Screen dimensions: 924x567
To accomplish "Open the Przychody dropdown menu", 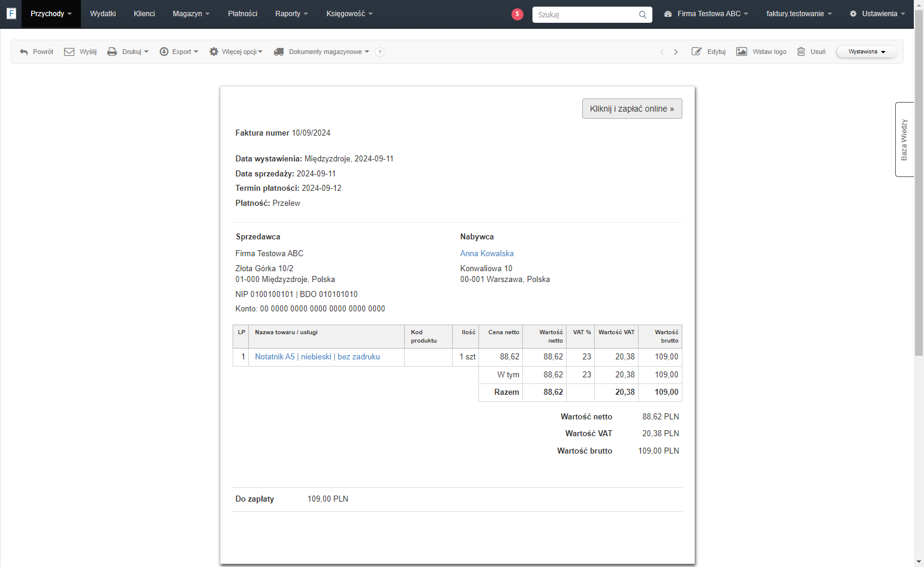I will pos(51,14).
